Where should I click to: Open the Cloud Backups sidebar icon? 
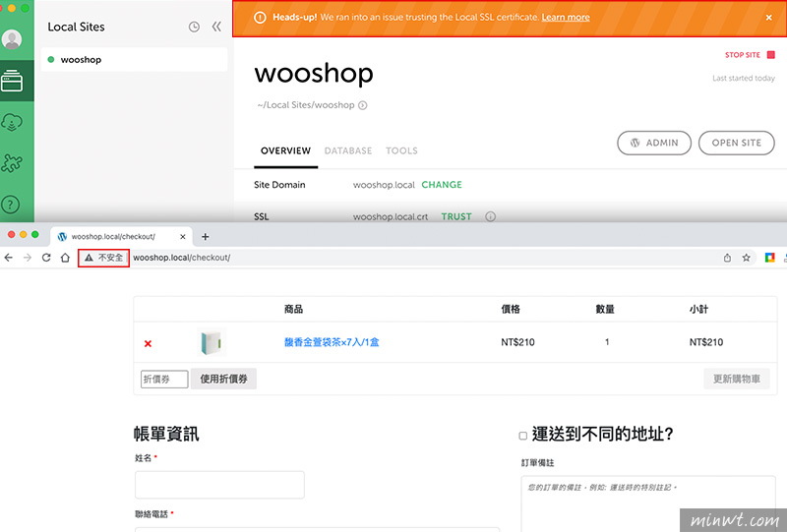pos(12,122)
